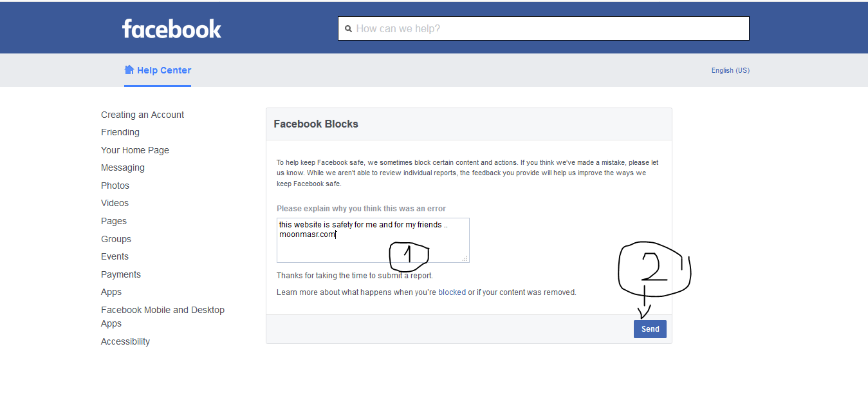Select the Apps help topic
Screen dimensions: 868x400
[x=111, y=292]
